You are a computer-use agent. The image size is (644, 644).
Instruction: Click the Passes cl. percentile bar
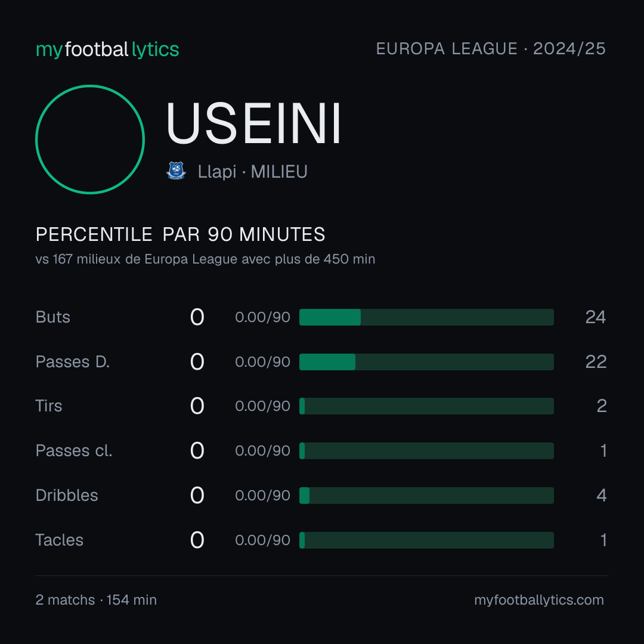tap(426, 451)
